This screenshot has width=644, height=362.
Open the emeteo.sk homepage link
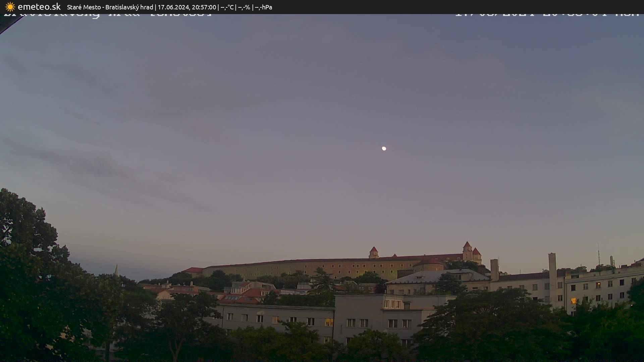[39, 7]
